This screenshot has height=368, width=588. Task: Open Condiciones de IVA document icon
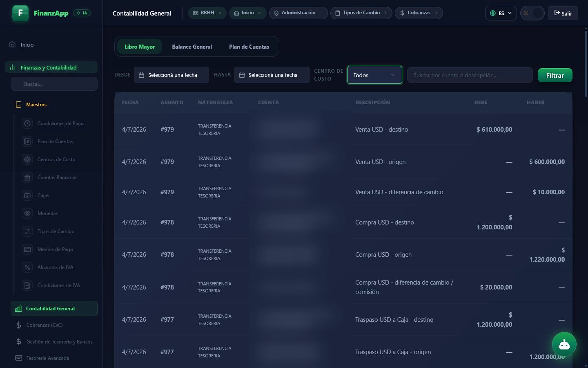[27, 285]
